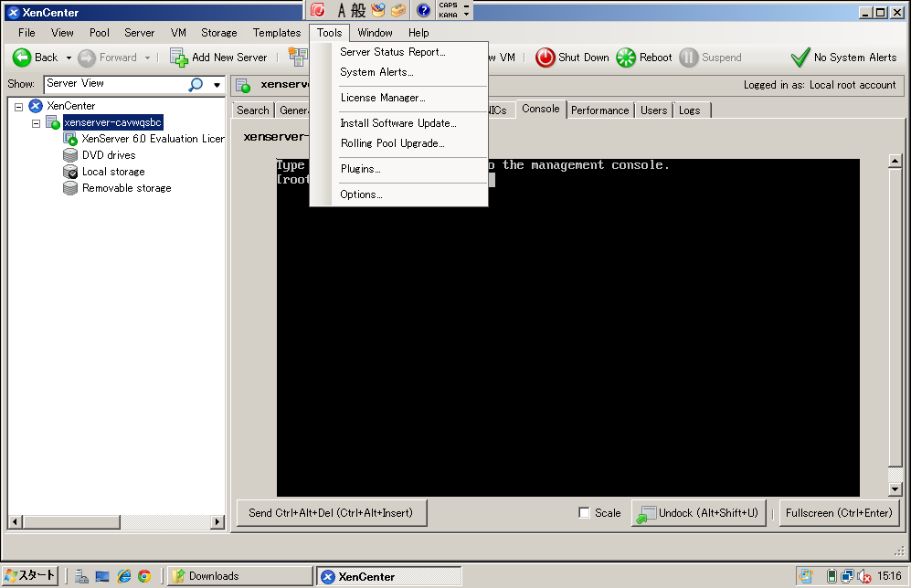Click the magnifier search icon in Show box
This screenshot has height=588, width=911.
pyautogui.click(x=196, y=84)
